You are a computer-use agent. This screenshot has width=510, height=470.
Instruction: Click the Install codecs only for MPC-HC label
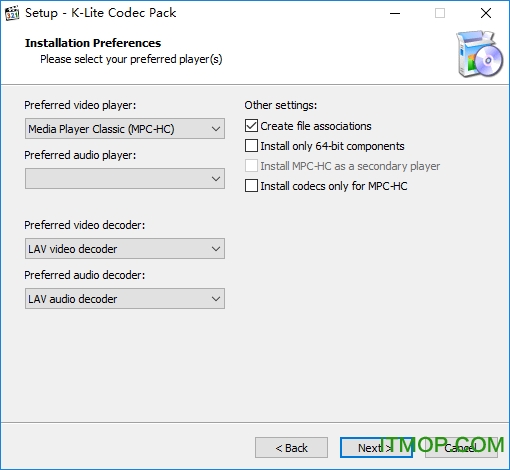pos(334,186)
